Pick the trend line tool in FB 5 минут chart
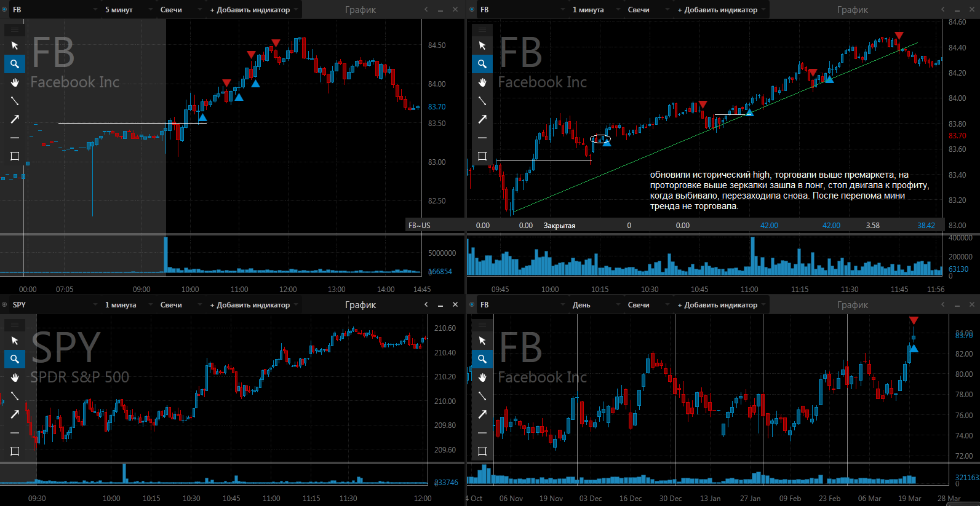Screen dimensions: 980x506 pyautogui.click(x=15, y=101)
